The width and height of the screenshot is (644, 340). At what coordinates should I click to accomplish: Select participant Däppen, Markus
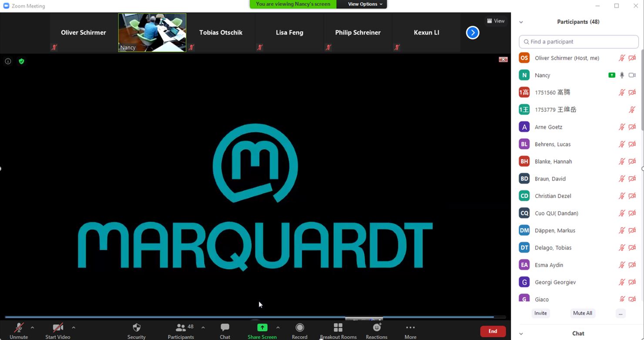[578, 230]
